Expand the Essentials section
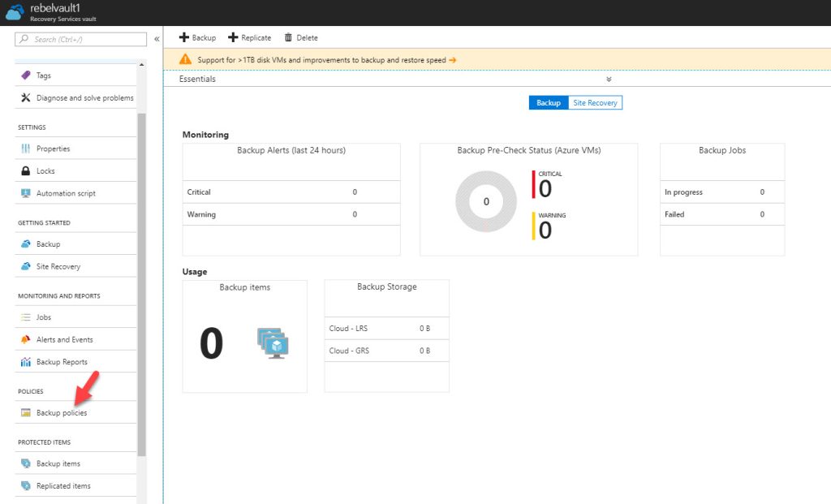This screenshot has height=504, width=831. click(608, 79)
